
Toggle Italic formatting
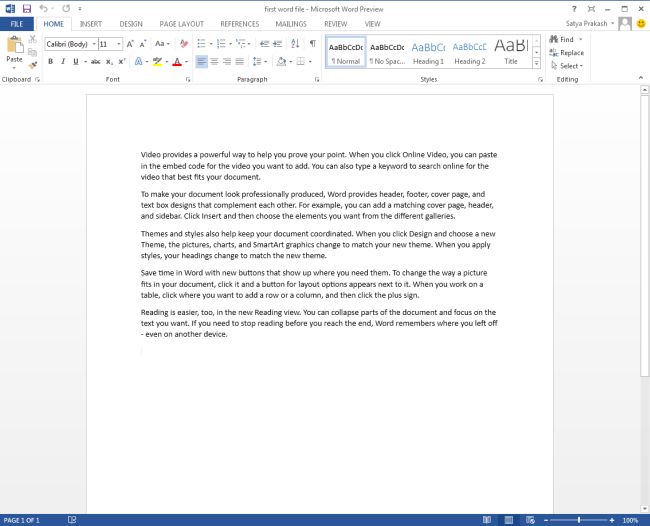click(x=63, y=62)
